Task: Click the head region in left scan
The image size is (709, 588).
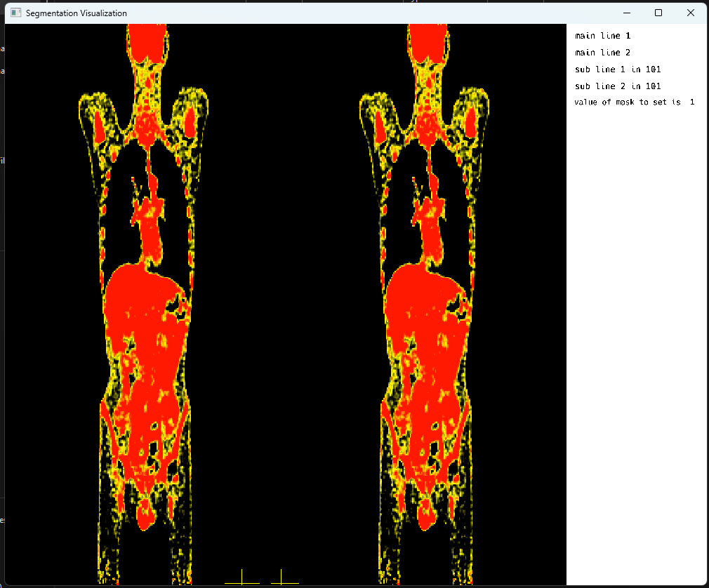Action: click(x=147, y=42)
